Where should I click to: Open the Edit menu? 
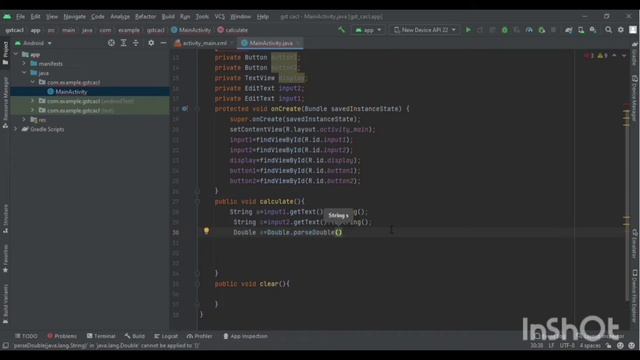[36, 17]
